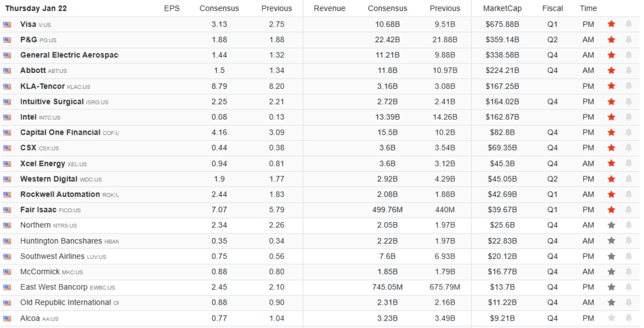The height and width of the screenshot is (328, 644).
Task: Click the US flag beside KLA-Tencor
Action: (x=7, y=86)
